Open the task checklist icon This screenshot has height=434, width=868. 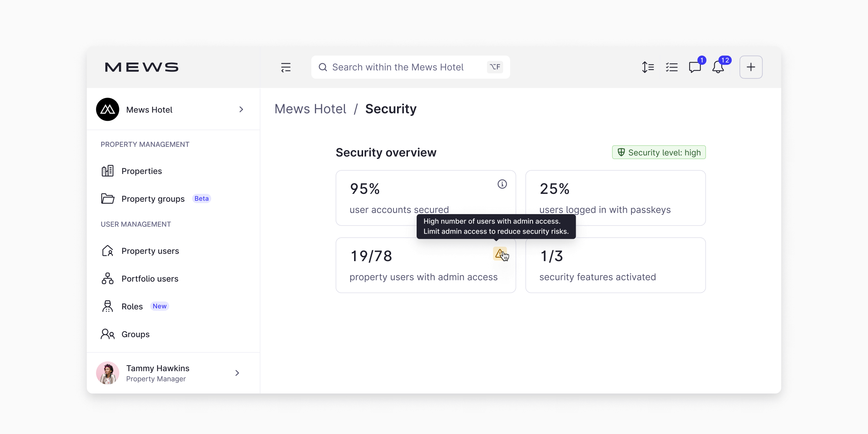tap(672, 67)
